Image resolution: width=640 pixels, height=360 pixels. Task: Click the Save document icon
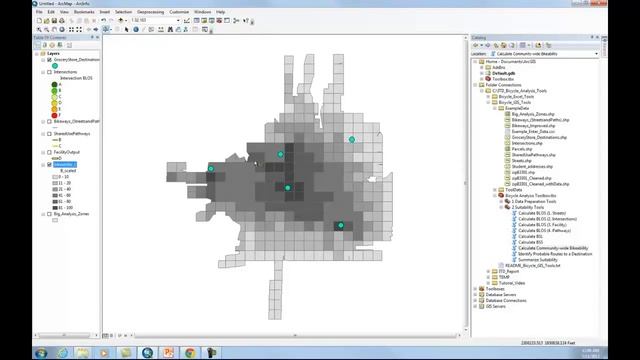point(54,20)
